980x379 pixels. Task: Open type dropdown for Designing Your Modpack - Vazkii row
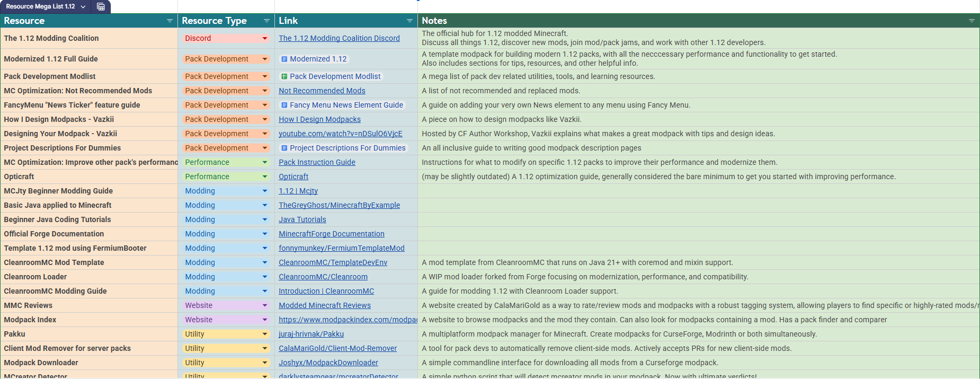click(265, 134)
